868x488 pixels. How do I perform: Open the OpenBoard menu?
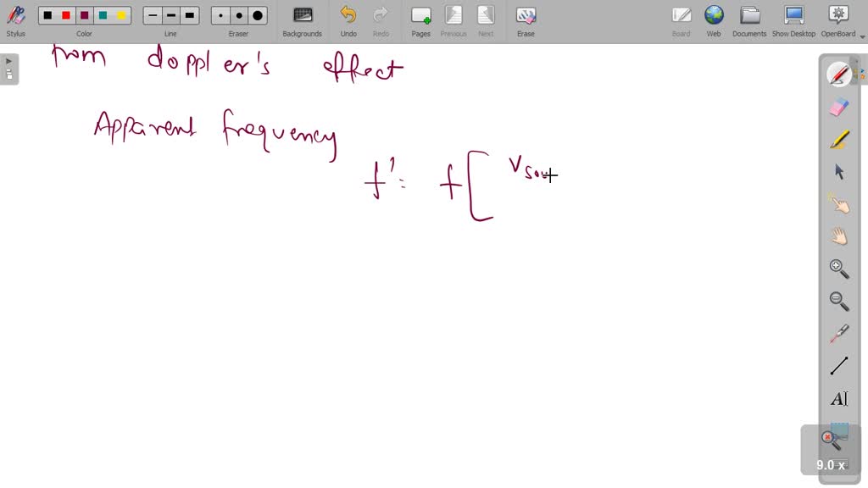pos(838,21)
